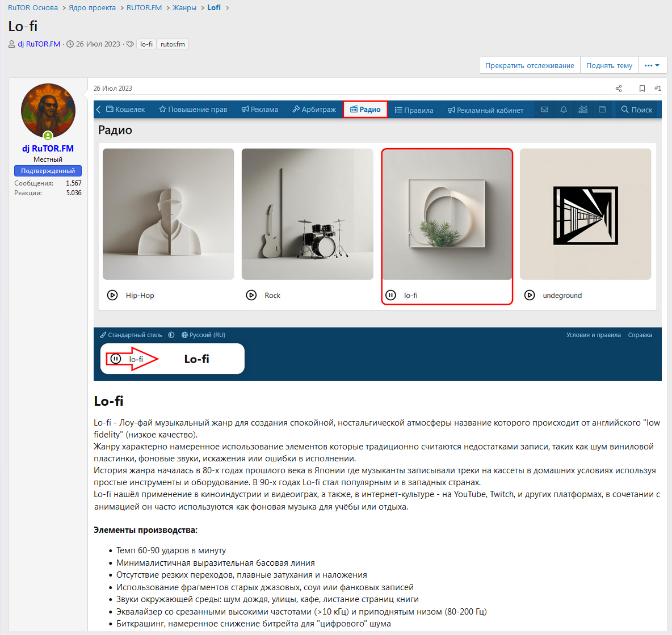Pause lo-fi in the bottom player bar
The height and width of the screenshot is (635, 672).
[116, 359]
